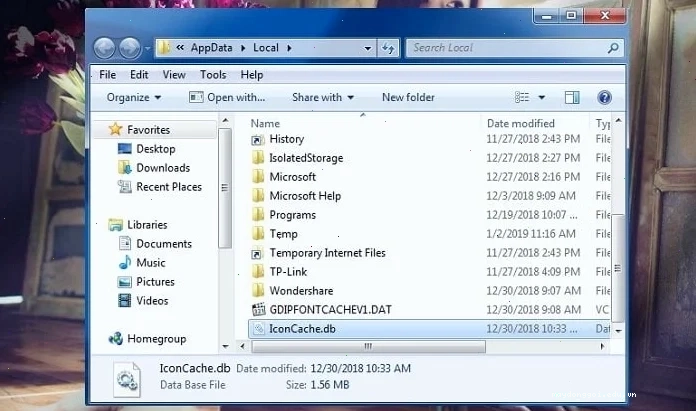Click the date 1/2/2019 11:16 AM
The width and height of the screenshot is (696, 411).
point(531,233)
